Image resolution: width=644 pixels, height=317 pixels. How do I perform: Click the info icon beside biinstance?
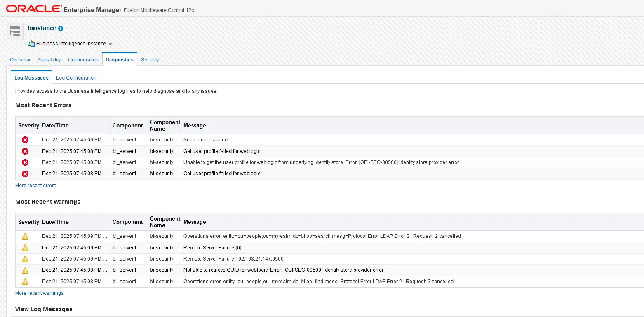(60, 28)
